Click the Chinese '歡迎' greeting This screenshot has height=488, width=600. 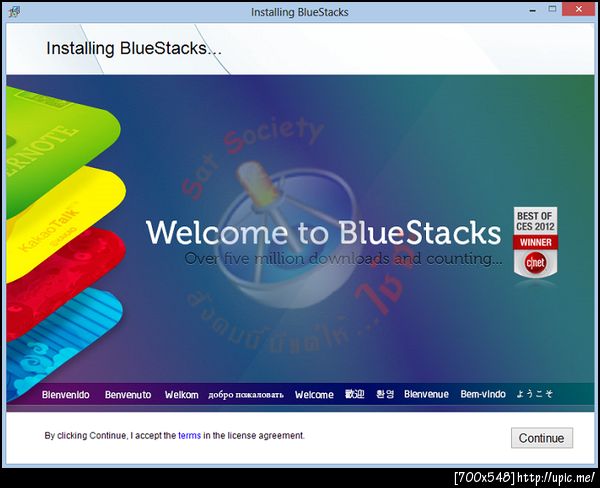pos(354,394)
